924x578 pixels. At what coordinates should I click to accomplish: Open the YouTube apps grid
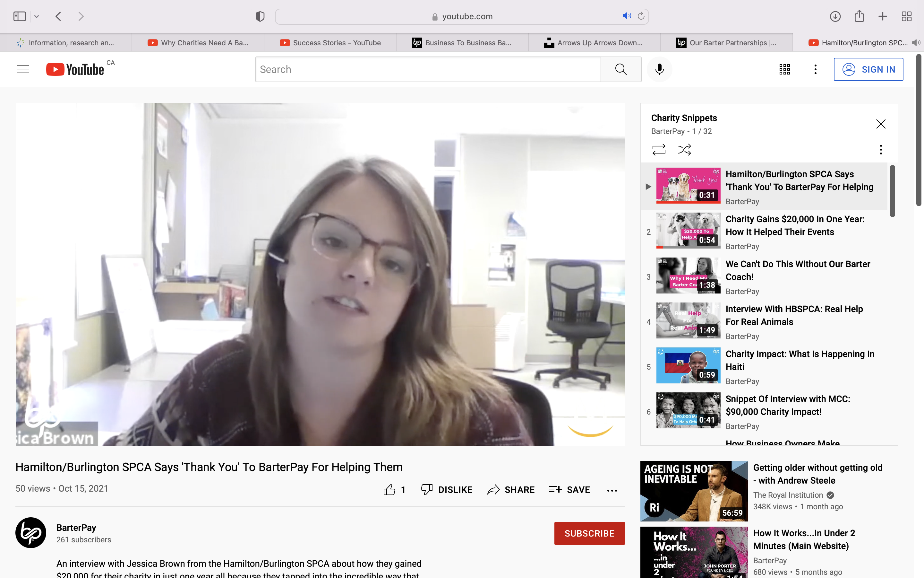click(785, 69)
